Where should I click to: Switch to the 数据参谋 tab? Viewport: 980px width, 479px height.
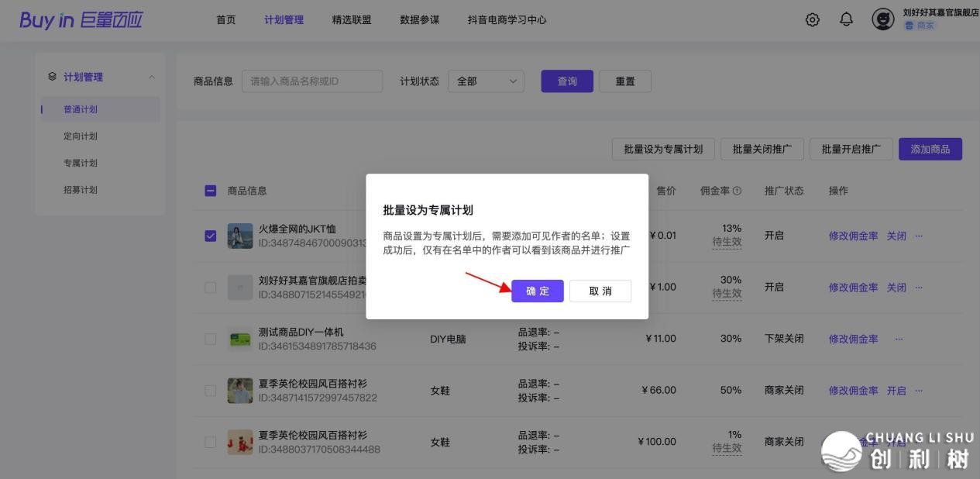(x=420, y=20)
